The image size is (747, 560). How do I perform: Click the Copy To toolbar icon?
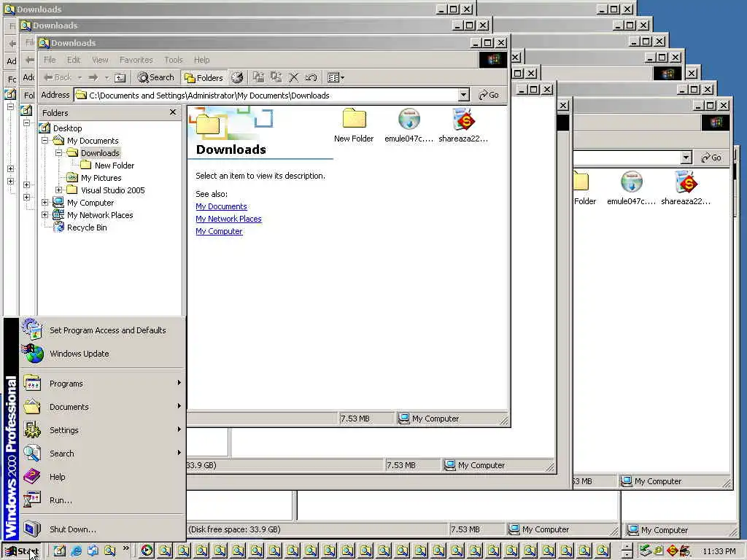coord(276,77)
